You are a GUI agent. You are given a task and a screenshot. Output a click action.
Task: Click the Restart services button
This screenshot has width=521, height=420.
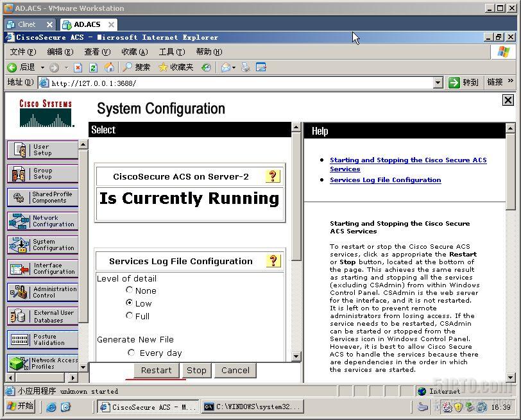[x=156, y=370]
